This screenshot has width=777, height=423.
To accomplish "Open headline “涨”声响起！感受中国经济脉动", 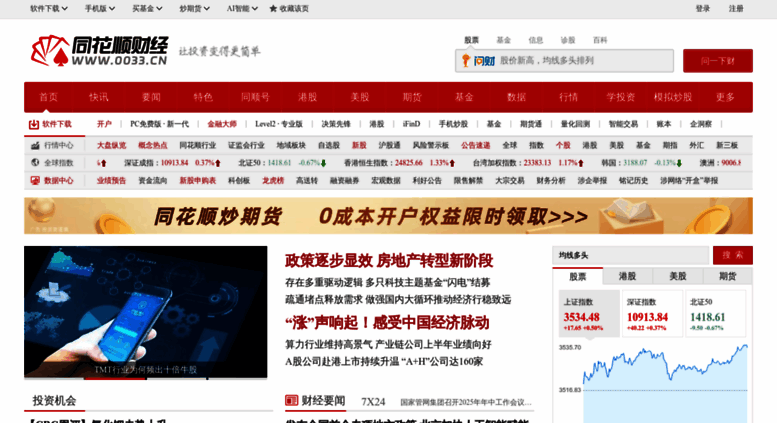I will pos(387,323).
